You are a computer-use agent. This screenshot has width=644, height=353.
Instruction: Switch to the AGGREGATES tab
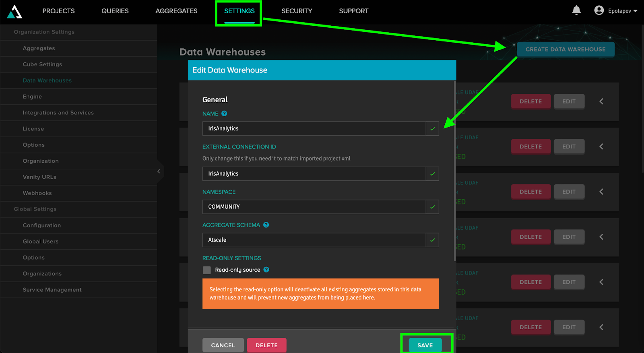[x=176, y=11]
